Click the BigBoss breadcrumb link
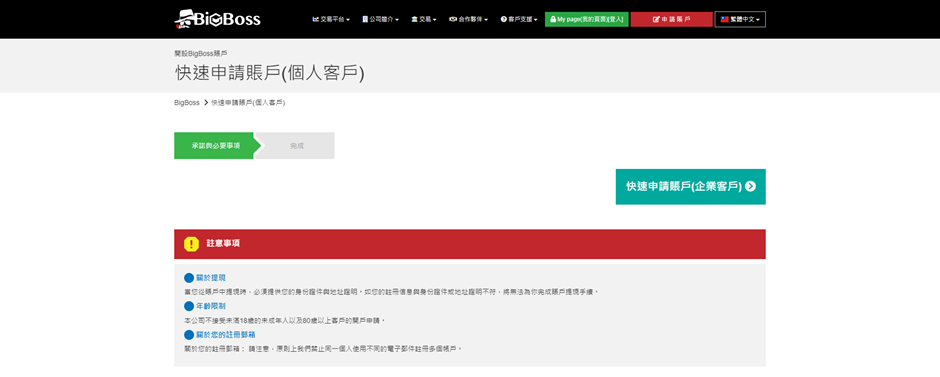 [x=187, y=103]
